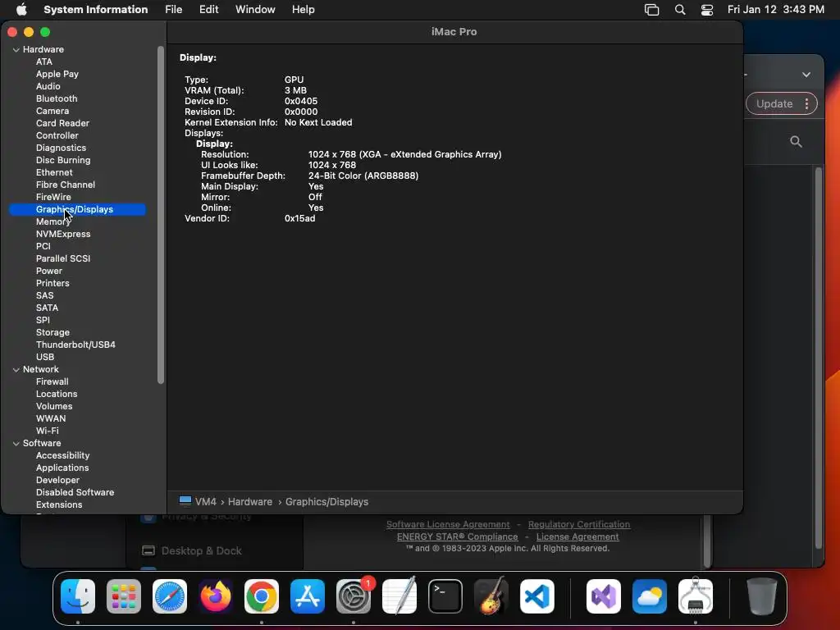Open the Help menu

304,9
